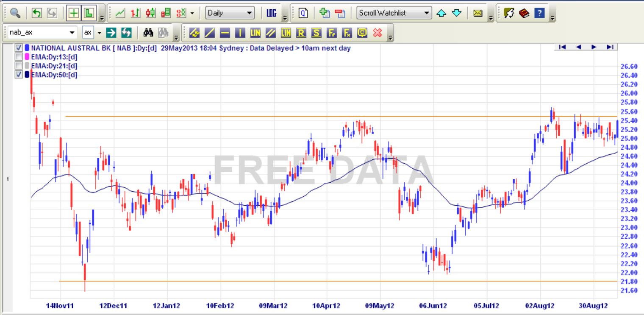Image resolution: width=644 pixels, height=315 pixels.
Task: Expand the drawing tools toolbar overflow chevron
Action: [390, 37]
